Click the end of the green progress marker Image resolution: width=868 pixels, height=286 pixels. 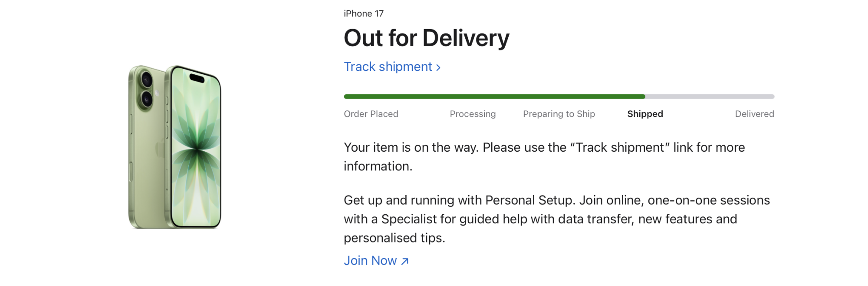click(644, 96)
